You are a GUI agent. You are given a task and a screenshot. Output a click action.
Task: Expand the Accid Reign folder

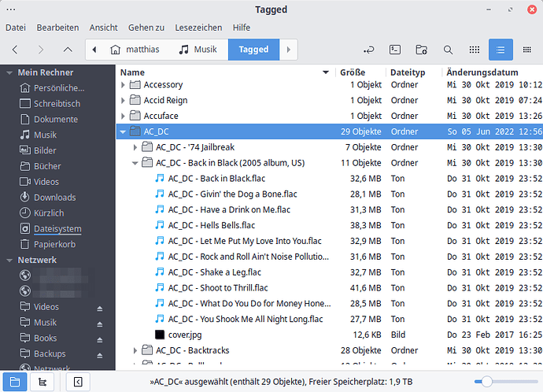tap(123, 100)
